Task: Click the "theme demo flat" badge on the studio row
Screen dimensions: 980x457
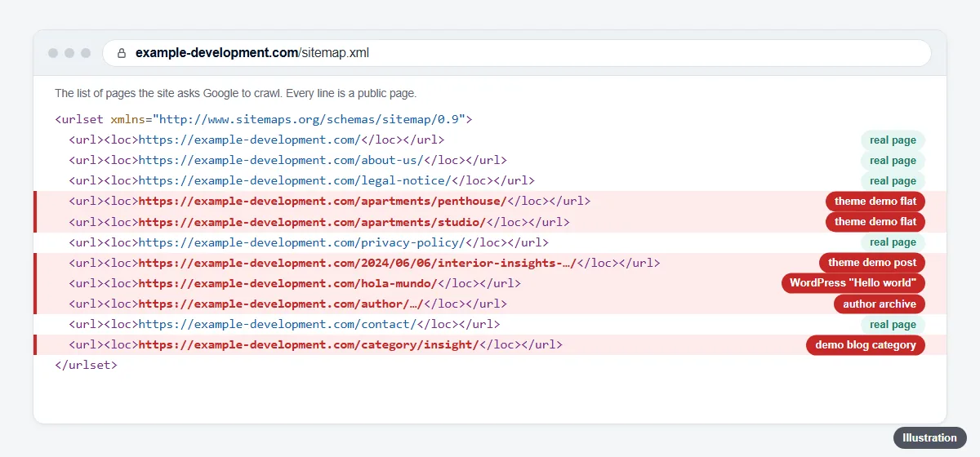Action: click(875, 222)
